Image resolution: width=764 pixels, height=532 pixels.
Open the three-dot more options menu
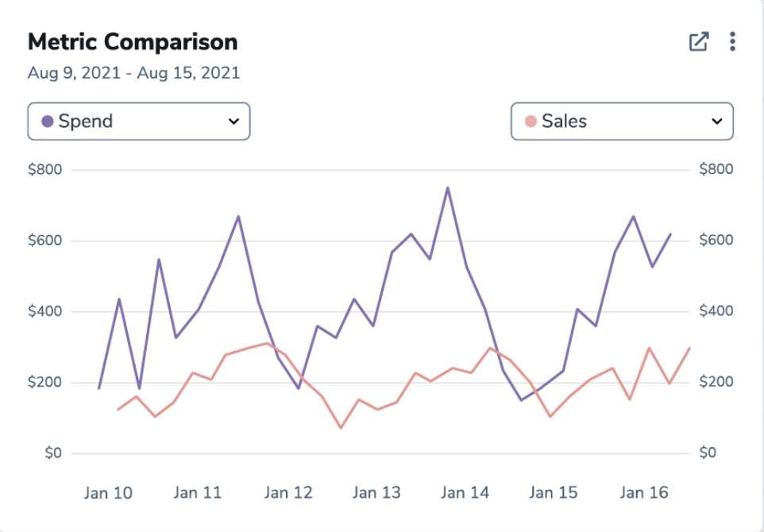point(732,41)
